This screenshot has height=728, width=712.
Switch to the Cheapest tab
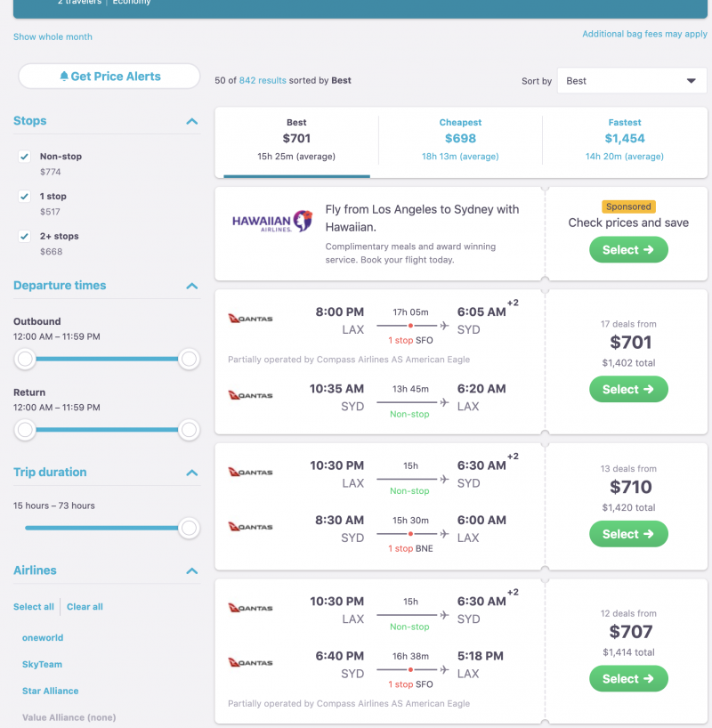pos(460,138)
